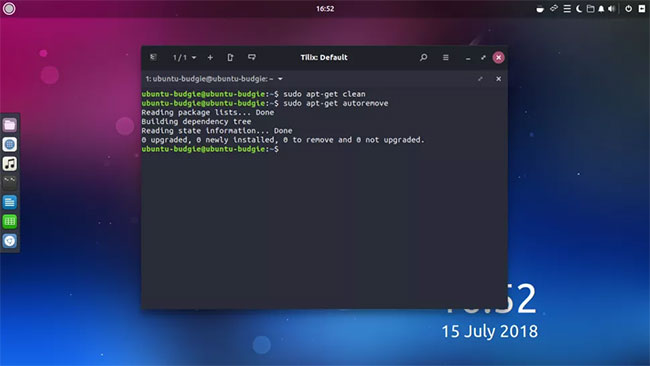Screen dimensions: 650x366
Task: Minimize the Tilix window
Action: coord(468,58)
